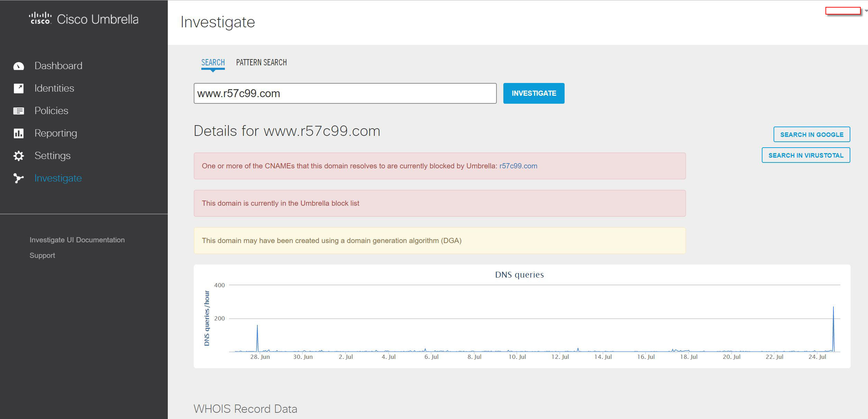Screen dimensions: 868x419
Task: Open Investigate UI Documentation link
Action: tap(77, 240)
